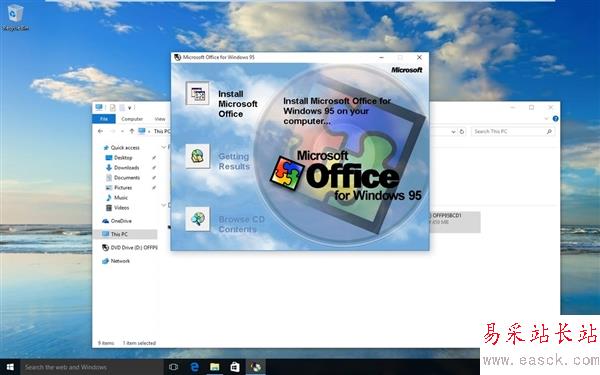This screenshot has width=600, height=375.
Task: Select DVD Drive (D:) in navigation pane
Action: point(134,248)
